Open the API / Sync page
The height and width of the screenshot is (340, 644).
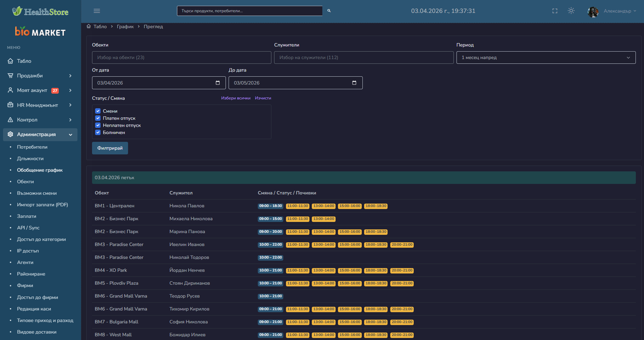coord(28,228)
